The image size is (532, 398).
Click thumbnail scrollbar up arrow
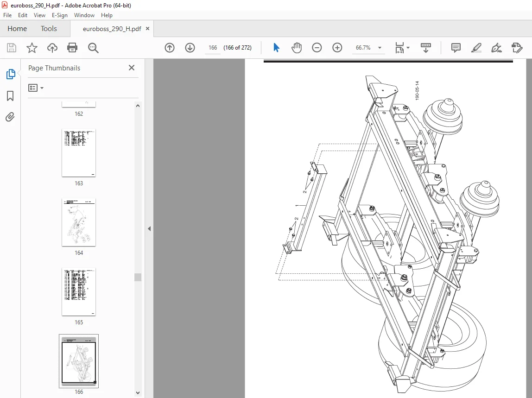(138, 106)
